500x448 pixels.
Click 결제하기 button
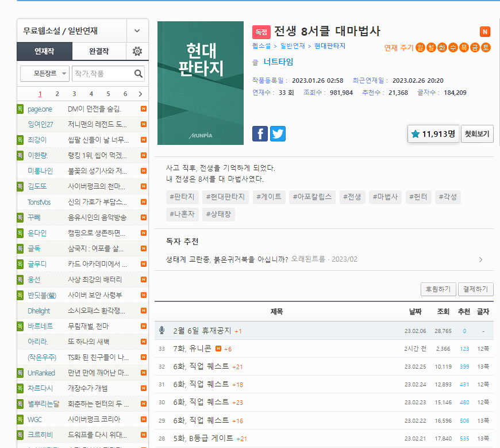point(475,289)
